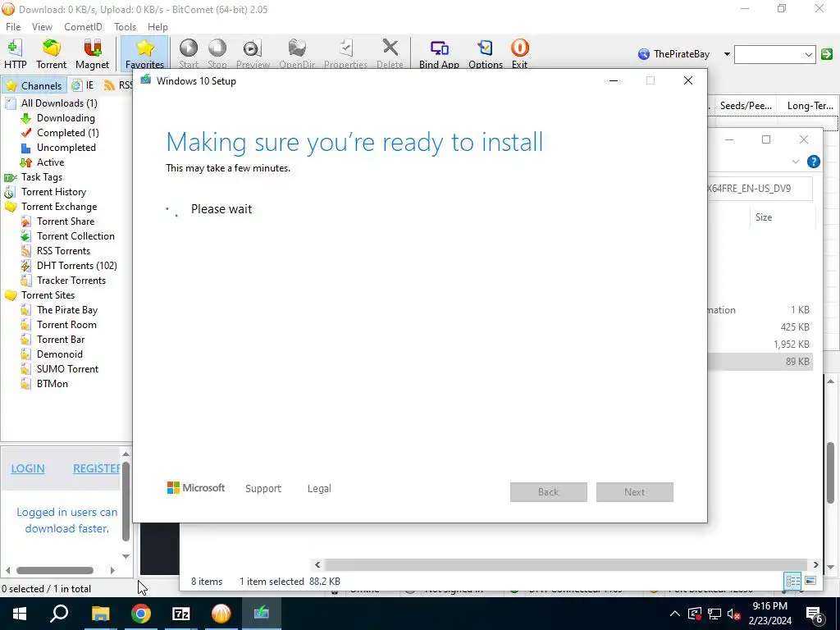This screenshot has height=630, width=840.
Task: Open the Help menu
Action: (x=157, y=27)
